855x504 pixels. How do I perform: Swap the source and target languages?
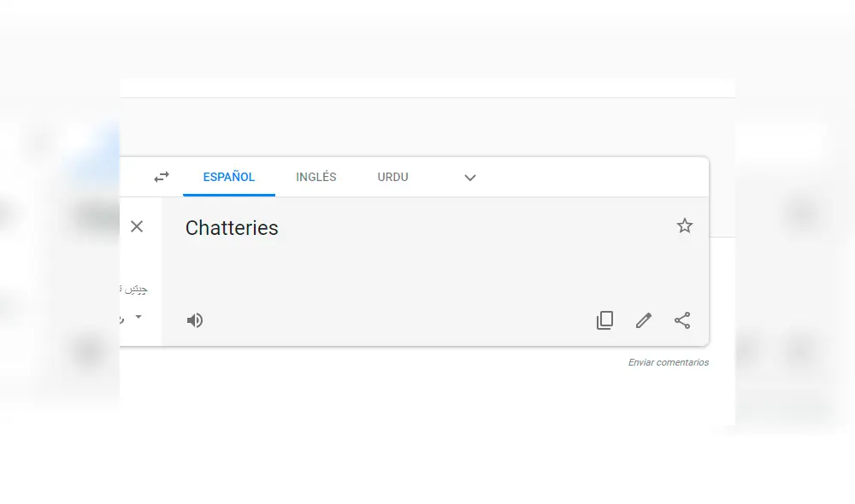162,176
